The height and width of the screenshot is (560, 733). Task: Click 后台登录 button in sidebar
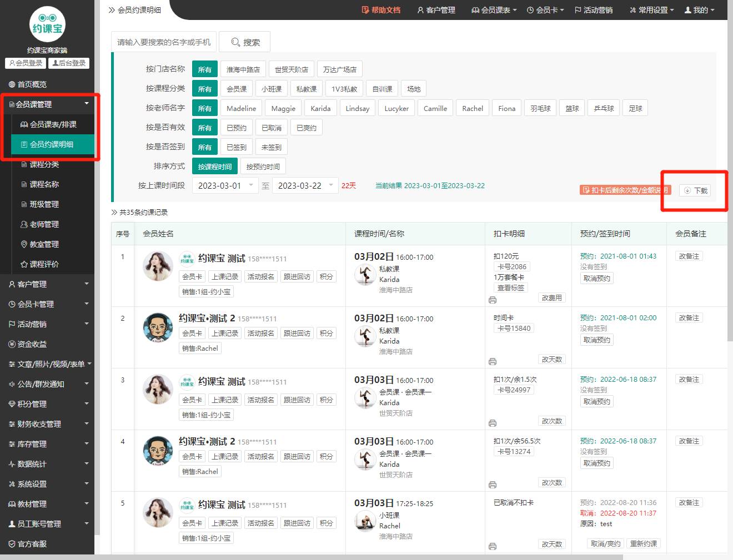point(69,63)
